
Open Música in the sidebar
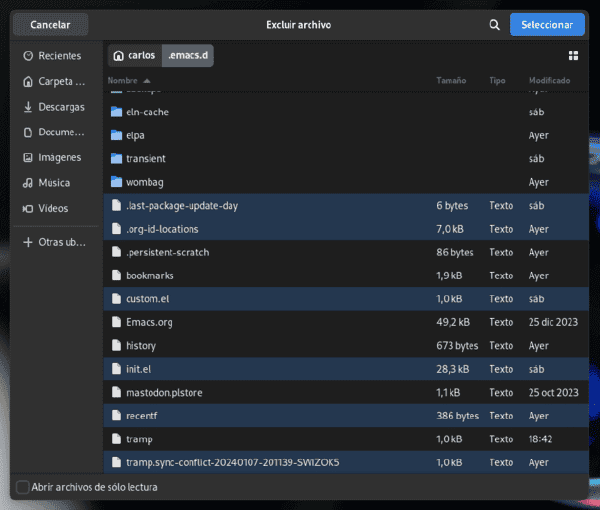[56, 183]
